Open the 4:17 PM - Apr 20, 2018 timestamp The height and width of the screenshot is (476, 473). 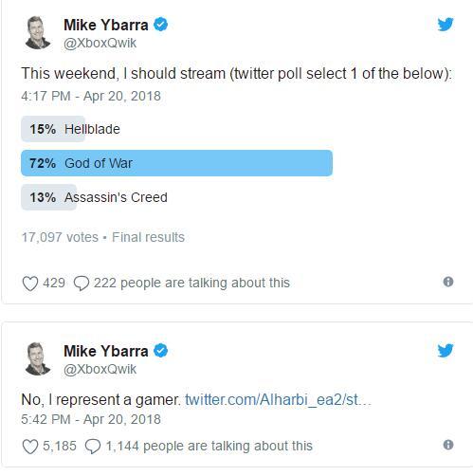[91, 96]
